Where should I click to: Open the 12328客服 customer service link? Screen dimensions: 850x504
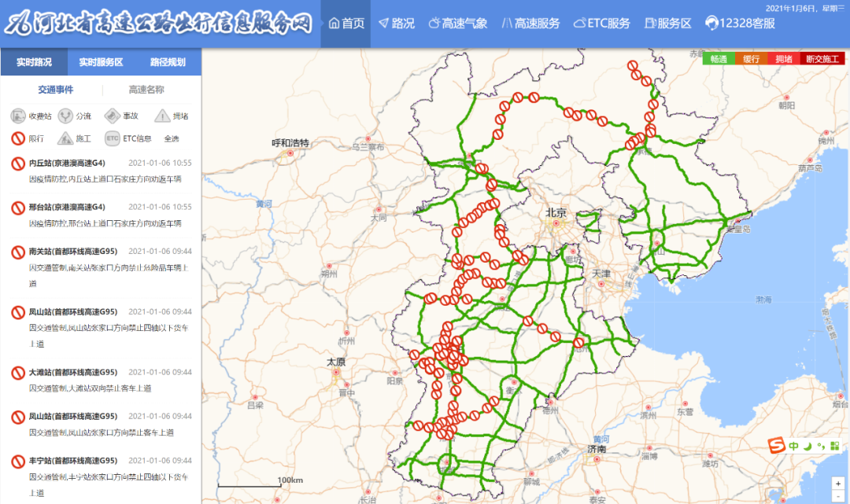coord(740,24)
